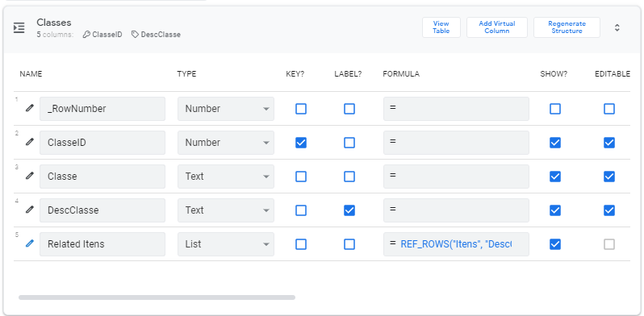Click the edit pencil for _RowNumber column
Viewport: 644px width, 316px height.
tap(30, 108)
